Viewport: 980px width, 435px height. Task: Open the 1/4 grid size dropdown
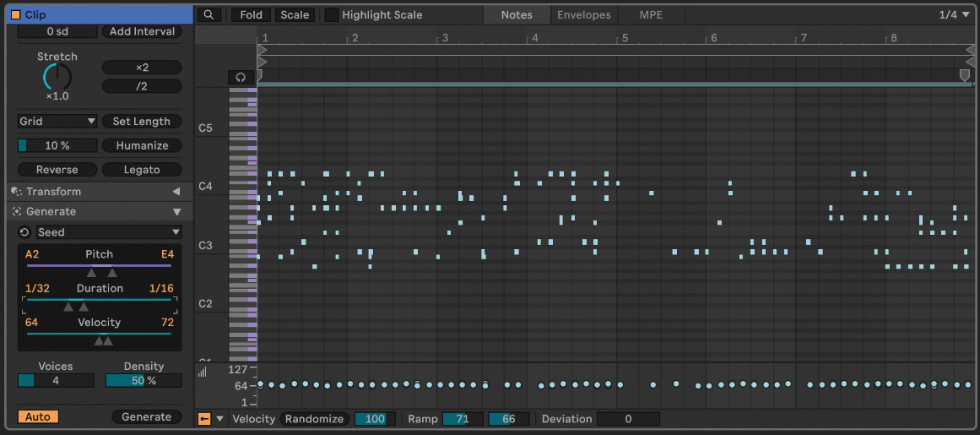(x=956, y=14)
